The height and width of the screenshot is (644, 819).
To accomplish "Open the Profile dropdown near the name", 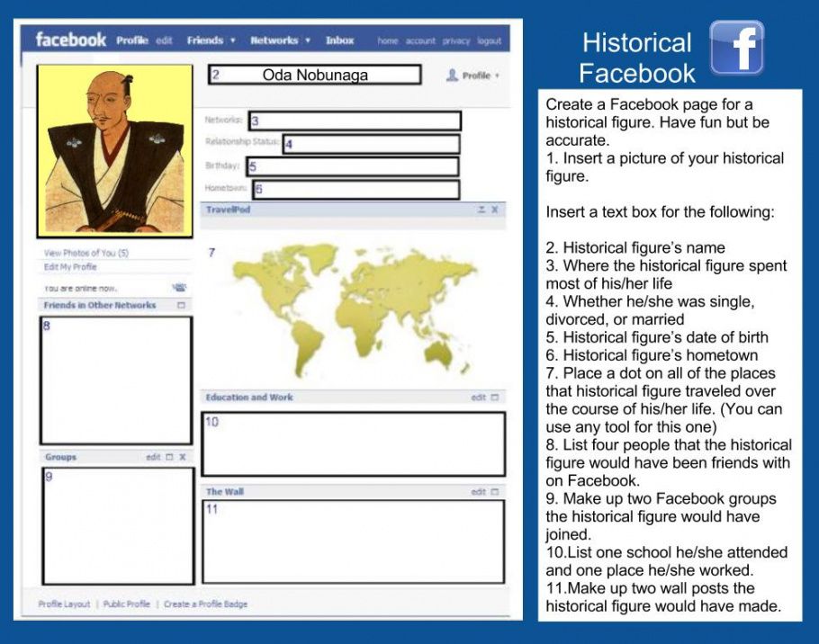I will [x=472, y=76].
